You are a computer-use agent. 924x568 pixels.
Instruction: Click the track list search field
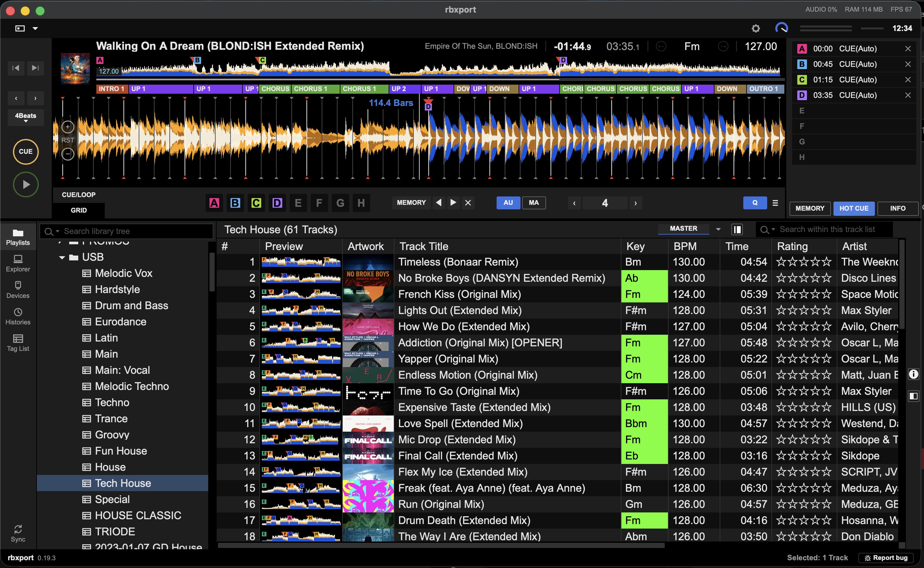(x=824, y=229)
